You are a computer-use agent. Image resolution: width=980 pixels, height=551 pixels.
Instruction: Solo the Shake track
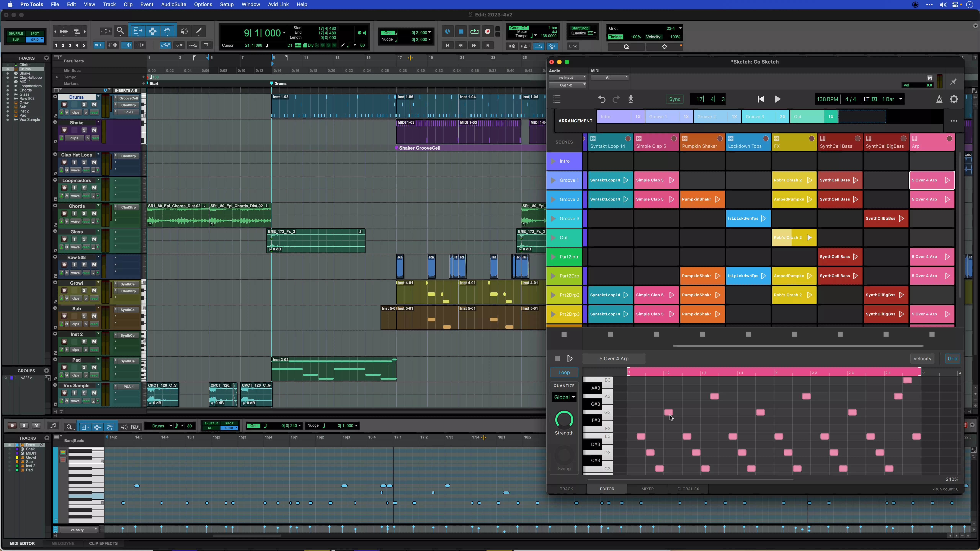pos(84,130)
